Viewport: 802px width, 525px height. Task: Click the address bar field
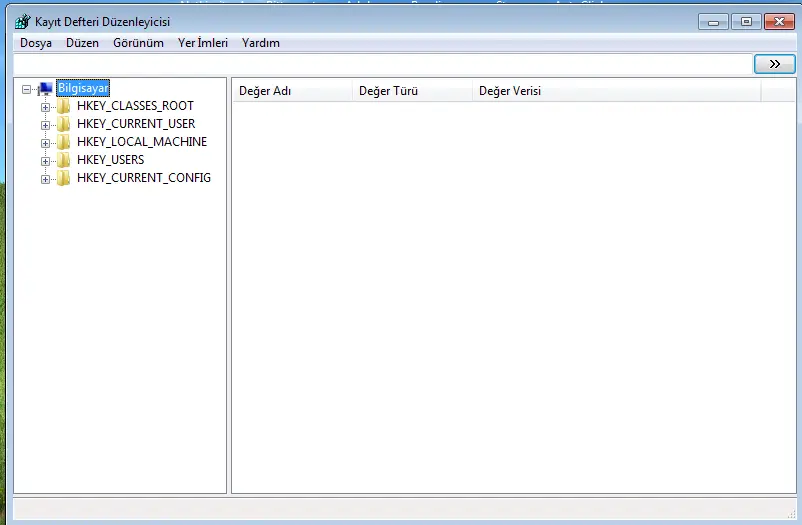pos(383,64)
